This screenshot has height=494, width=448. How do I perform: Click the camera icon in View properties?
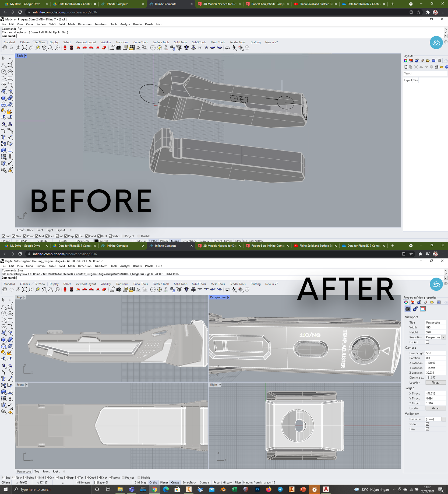pyautogui.click(x=408, y=309)
